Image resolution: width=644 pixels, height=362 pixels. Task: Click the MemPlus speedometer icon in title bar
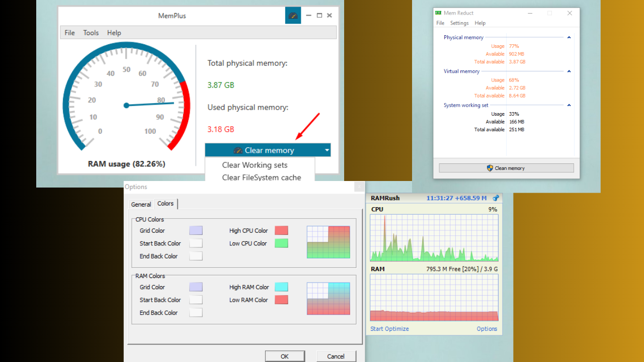293,16
